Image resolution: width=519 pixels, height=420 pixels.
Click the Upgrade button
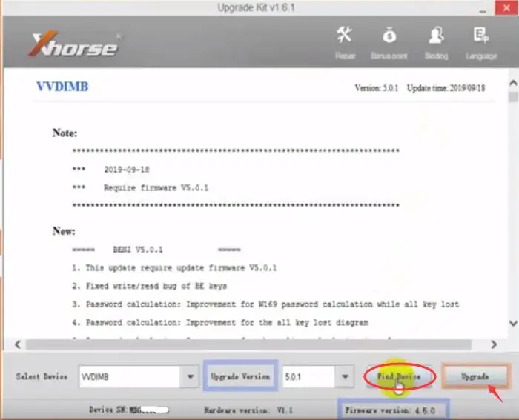click(x=475, y=376)
